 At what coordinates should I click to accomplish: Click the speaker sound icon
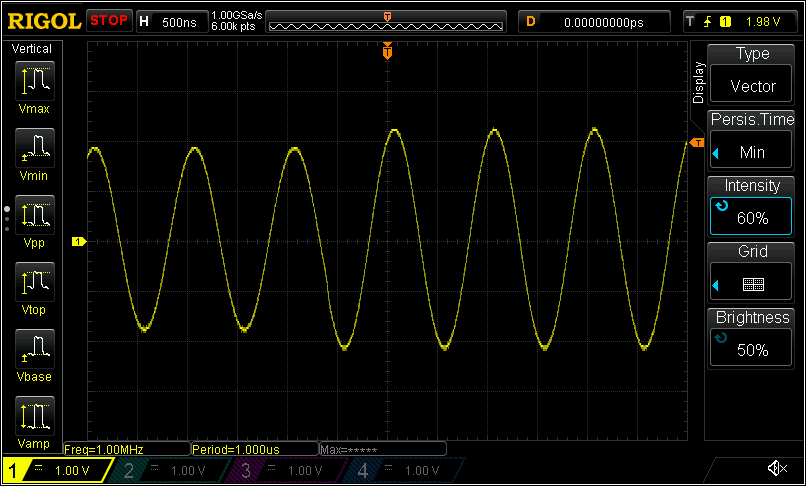(776, 469)
